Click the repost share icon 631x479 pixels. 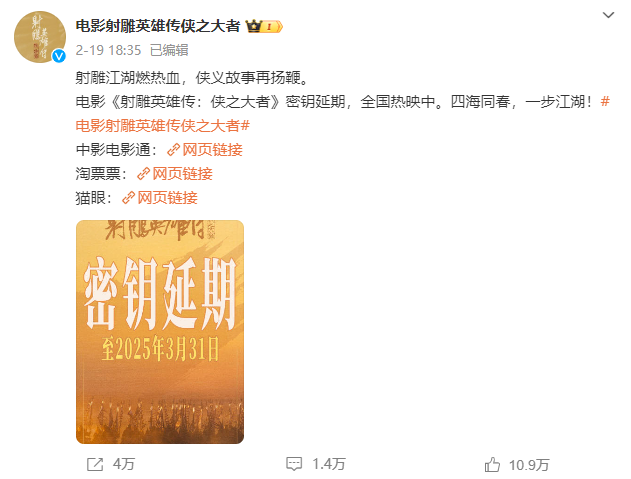(95, 464)
